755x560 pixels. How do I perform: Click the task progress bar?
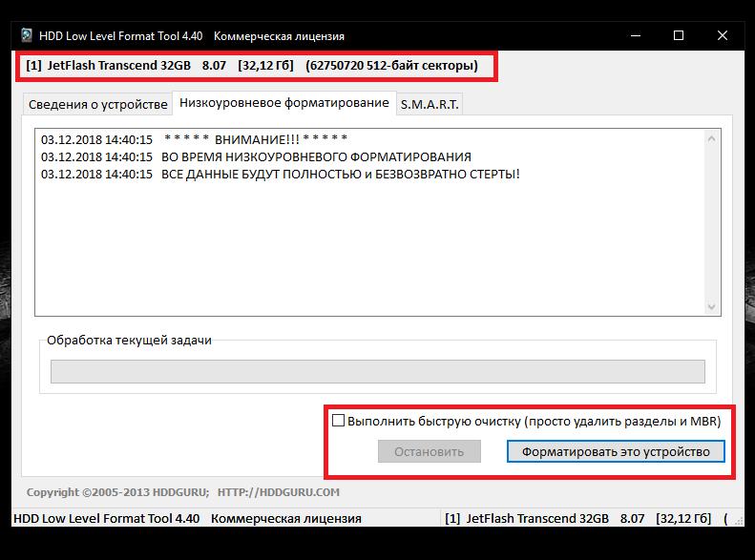pos(378,371)
